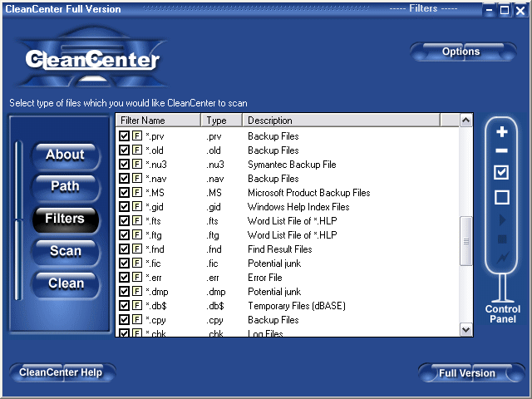Screen dimensions: 532x399
Task: Uncheck the *.prv filter checkbox
Action: coord(124,136)
